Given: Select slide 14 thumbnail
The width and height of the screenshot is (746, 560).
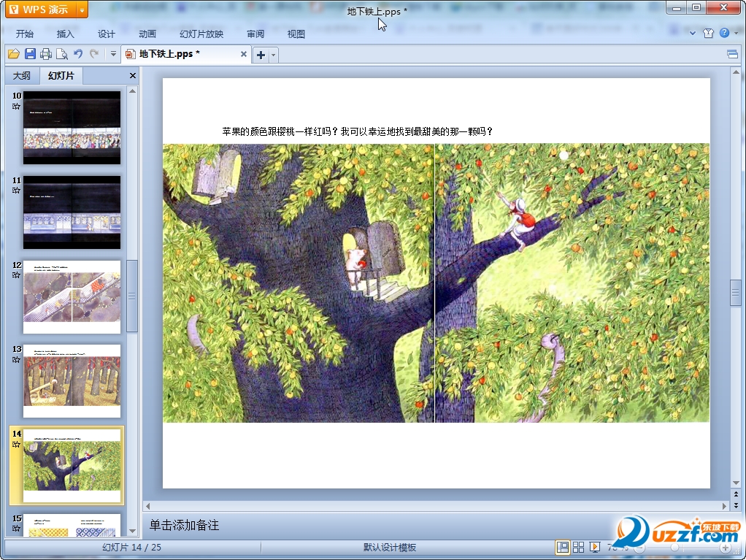Looking at the screenshot, I should (72, 466).
